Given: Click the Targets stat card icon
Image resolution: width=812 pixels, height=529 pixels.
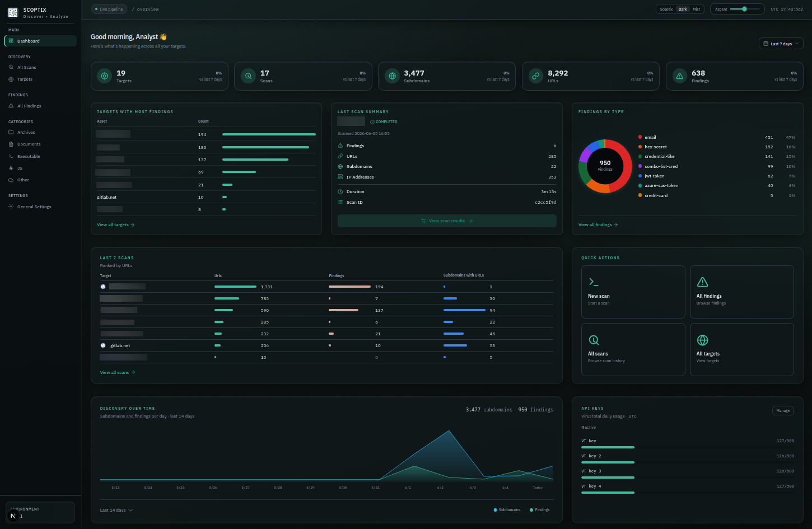Looking at the screenshot, I should click(x=104, y=76).
